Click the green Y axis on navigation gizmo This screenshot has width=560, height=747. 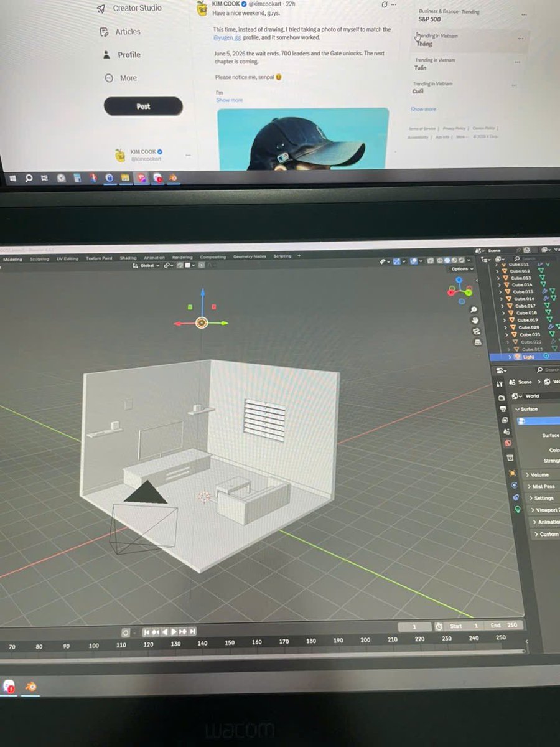pyautogui.click(x=469, y=293)
